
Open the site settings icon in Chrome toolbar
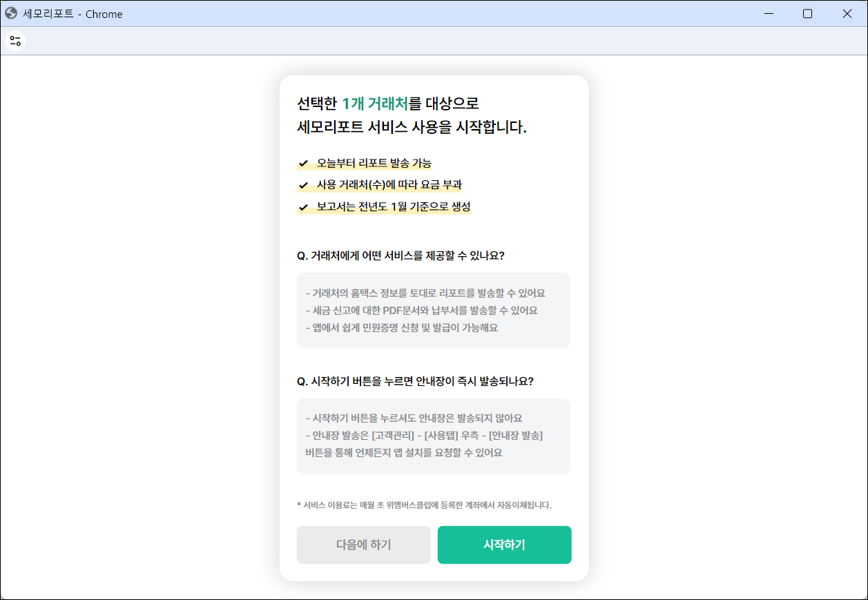15,41
